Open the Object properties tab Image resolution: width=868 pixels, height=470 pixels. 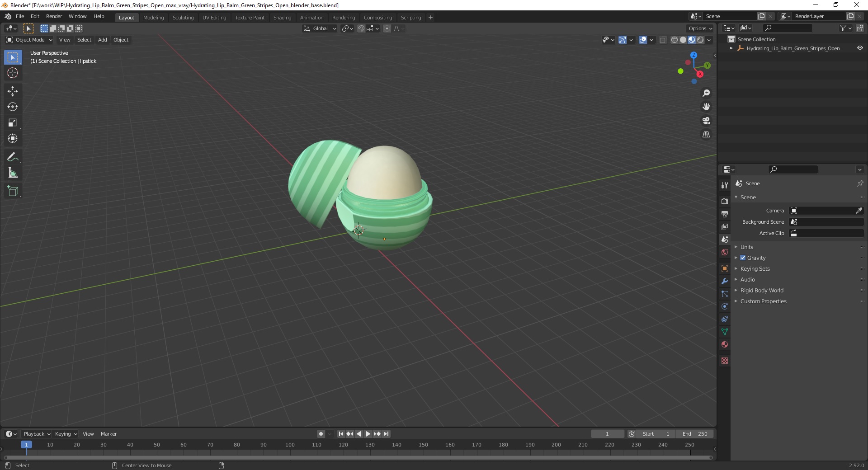725,268
